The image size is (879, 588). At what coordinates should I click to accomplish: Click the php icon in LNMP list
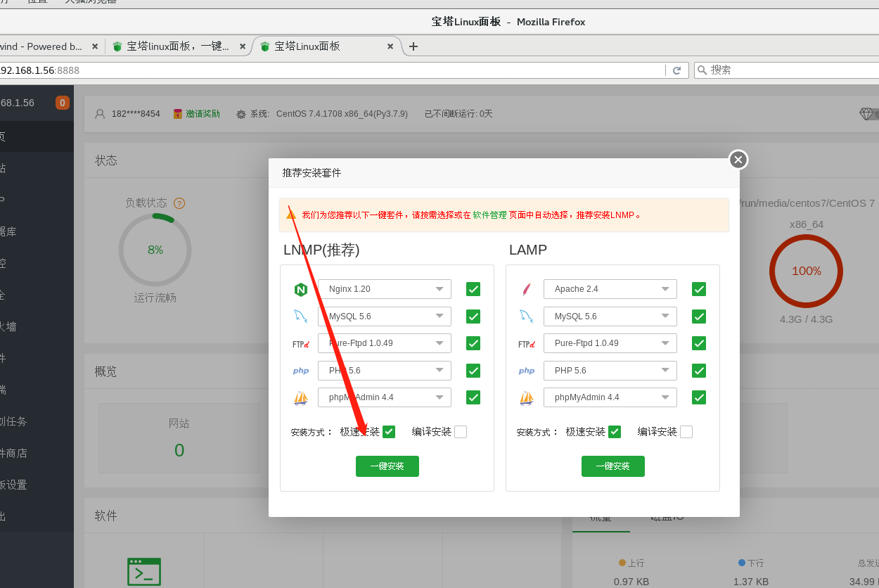tap(301, 371)
